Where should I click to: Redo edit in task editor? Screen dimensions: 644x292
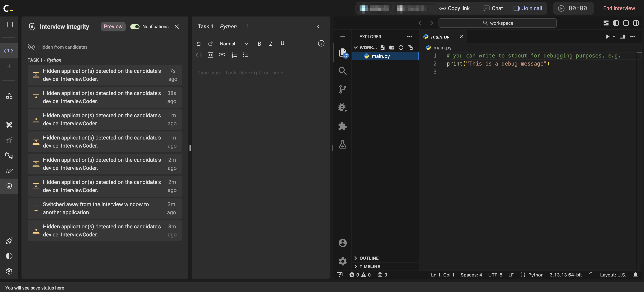click(x=210, y=44)
